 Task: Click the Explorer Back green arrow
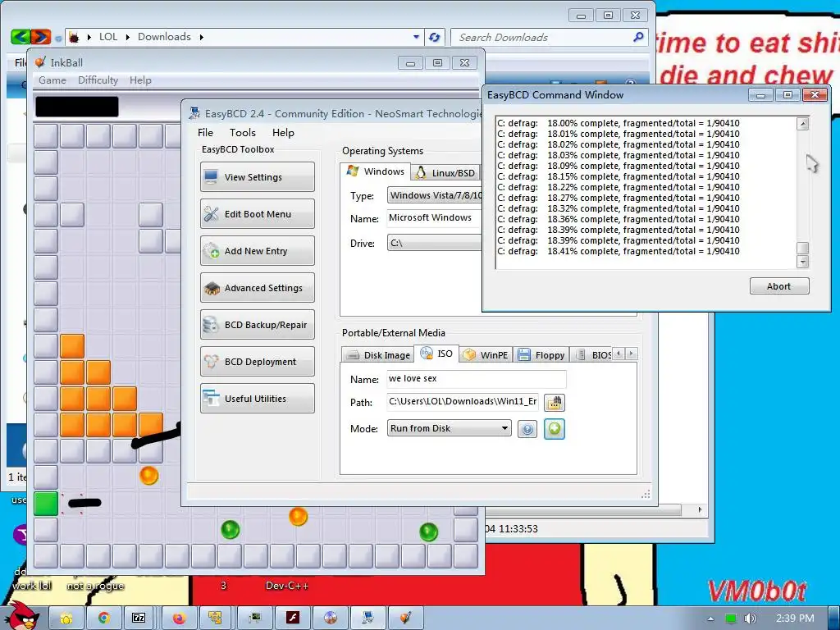click(x=20, y=37)
